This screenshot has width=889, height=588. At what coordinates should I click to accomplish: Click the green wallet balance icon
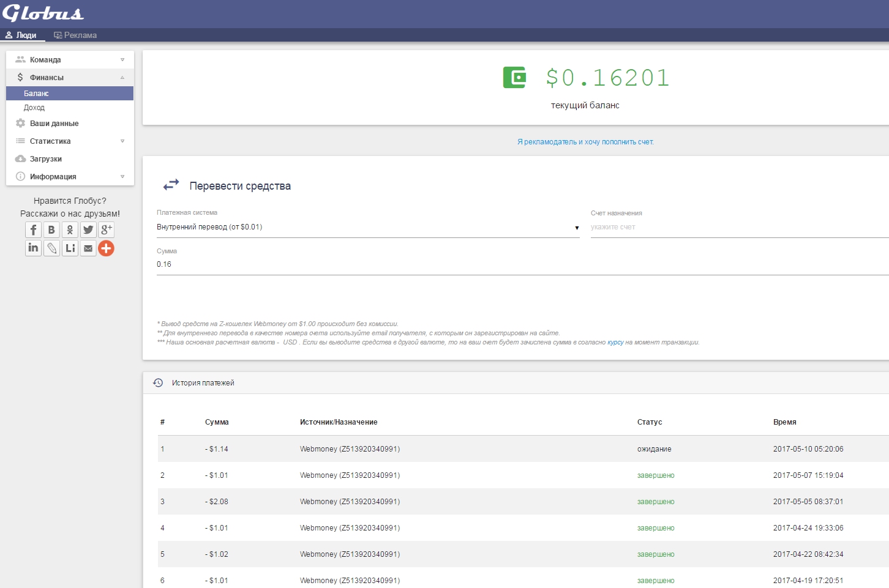514,77
